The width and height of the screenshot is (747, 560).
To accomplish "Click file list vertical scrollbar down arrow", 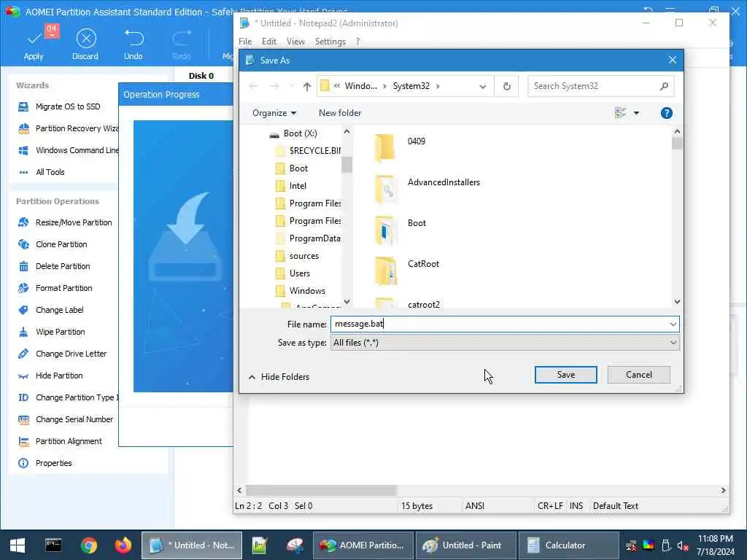I will pyautogui.click(x=677, y=302).
